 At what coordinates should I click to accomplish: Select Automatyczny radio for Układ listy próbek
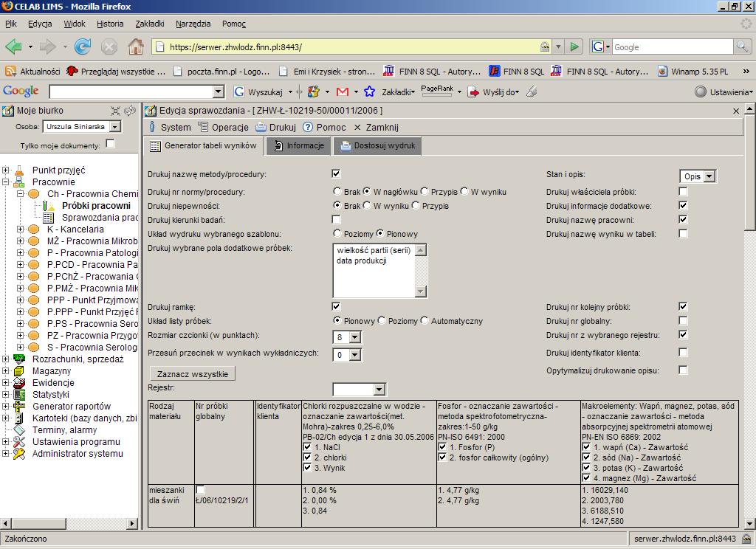425,320
